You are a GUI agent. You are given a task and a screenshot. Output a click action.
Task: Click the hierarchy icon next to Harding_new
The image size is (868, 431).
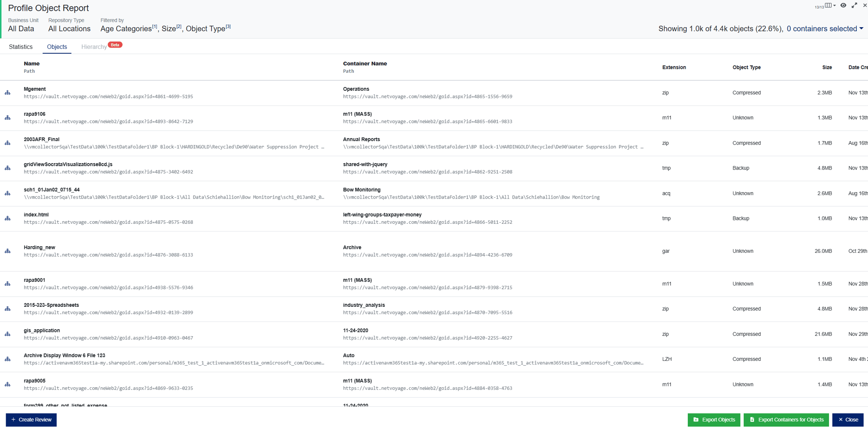coord(8,251)
